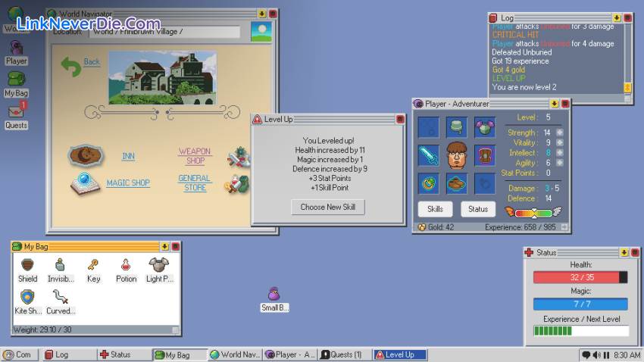Click the player character portrait
Viewport: 644px width, 362px height.
[x=457, y=155]
